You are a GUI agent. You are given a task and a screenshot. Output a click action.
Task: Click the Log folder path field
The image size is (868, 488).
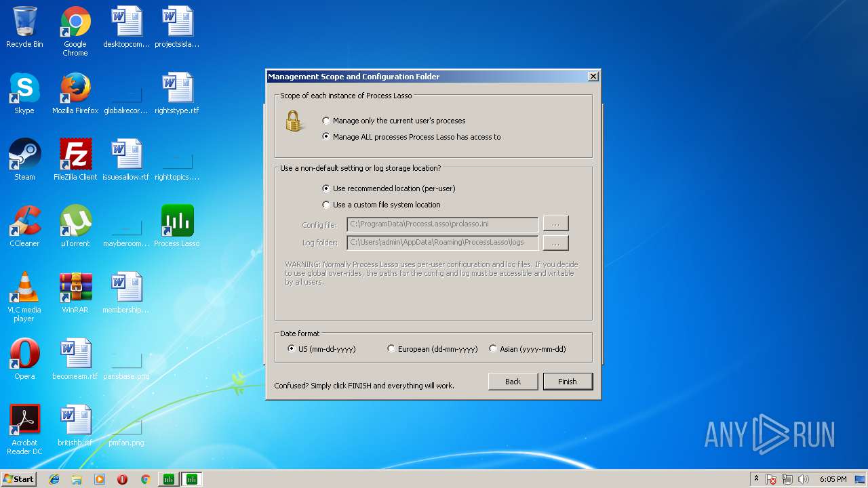(x=442, y=242)
